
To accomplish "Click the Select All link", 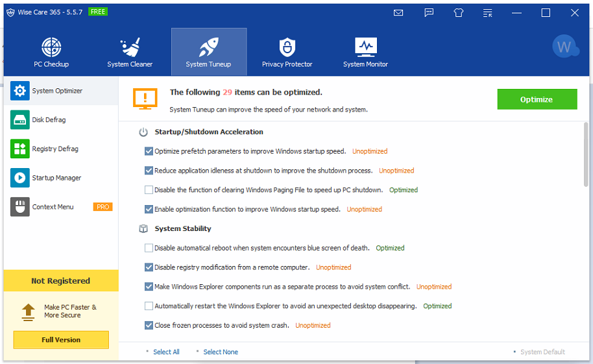I will [166, 352].
